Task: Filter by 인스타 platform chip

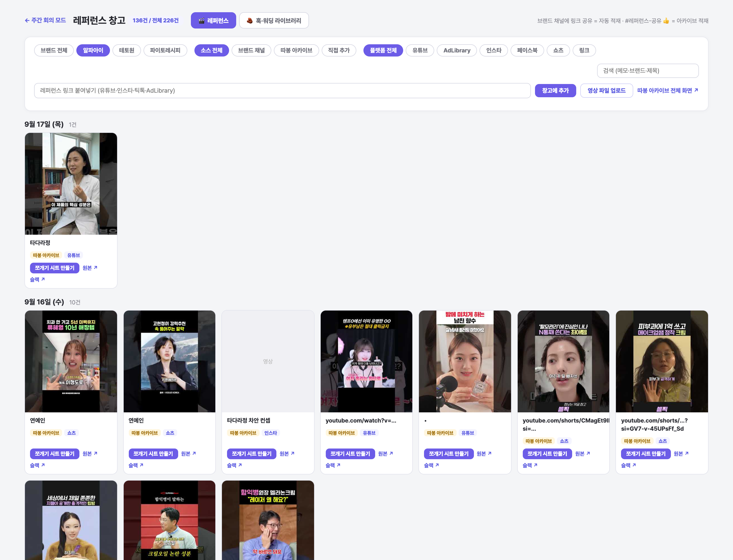Action: pyautogui.click(x=494, y=50)
